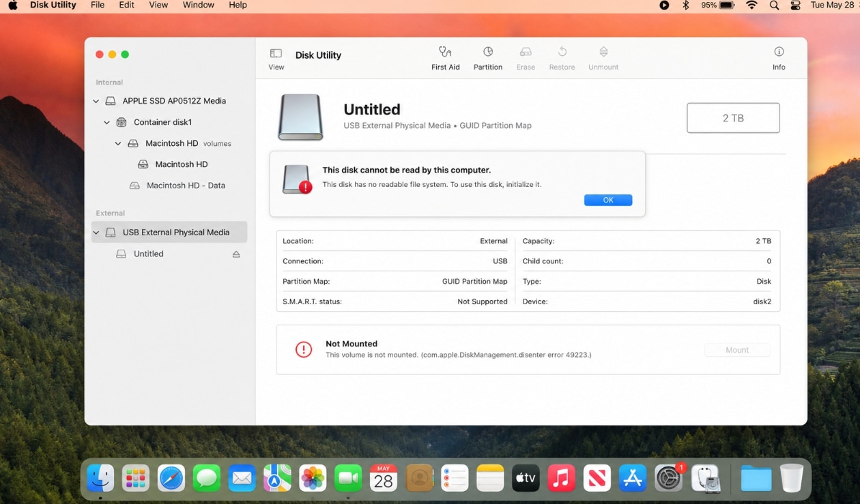The height and width of the screenshot is (504, 860).
Task: Click the Not Mounted warning icon
Action: click(304, 349)
